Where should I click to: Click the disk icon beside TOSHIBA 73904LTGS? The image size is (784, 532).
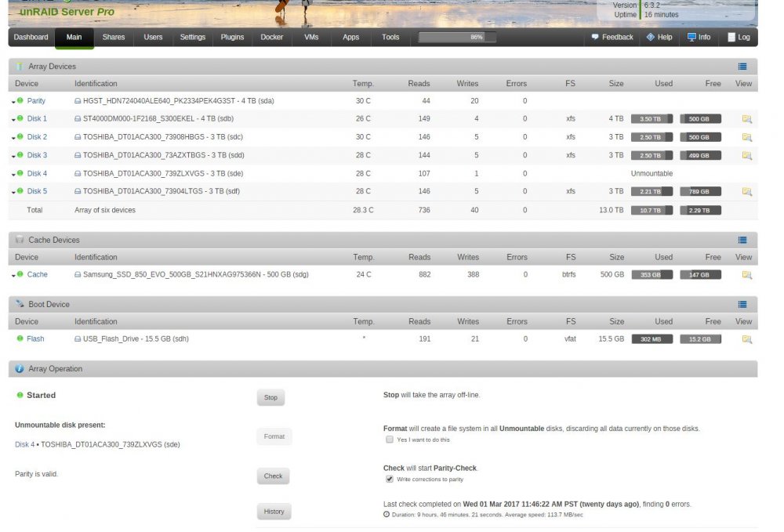(x=78, y=191)
